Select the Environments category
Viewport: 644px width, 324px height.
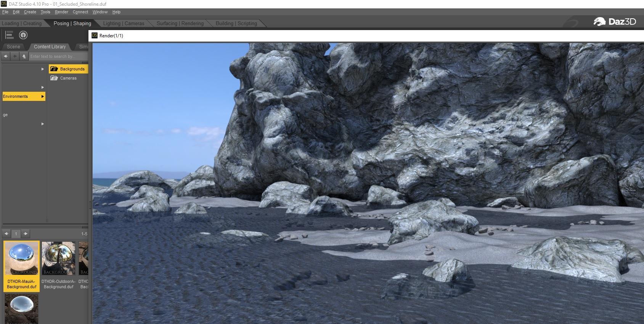[x=24, y=97]
